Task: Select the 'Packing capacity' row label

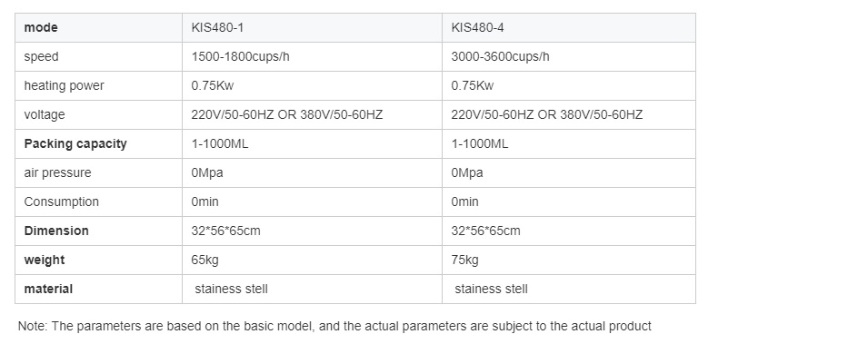Action: pos(75,143)
